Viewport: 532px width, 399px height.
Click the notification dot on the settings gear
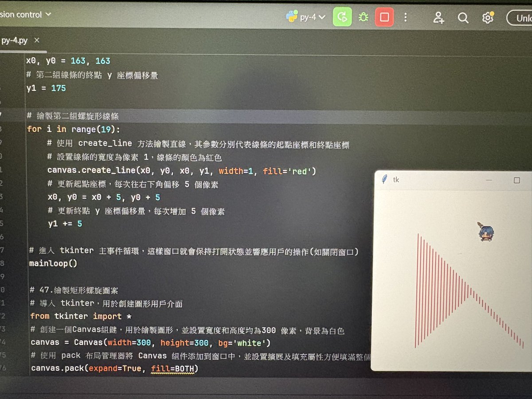point(493,13)
